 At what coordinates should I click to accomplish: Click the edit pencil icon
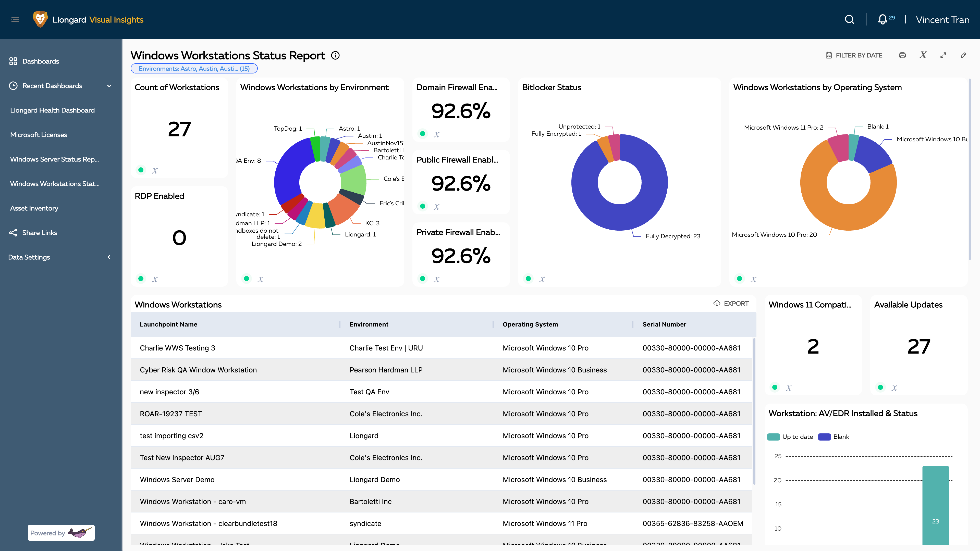coord(963,55)
